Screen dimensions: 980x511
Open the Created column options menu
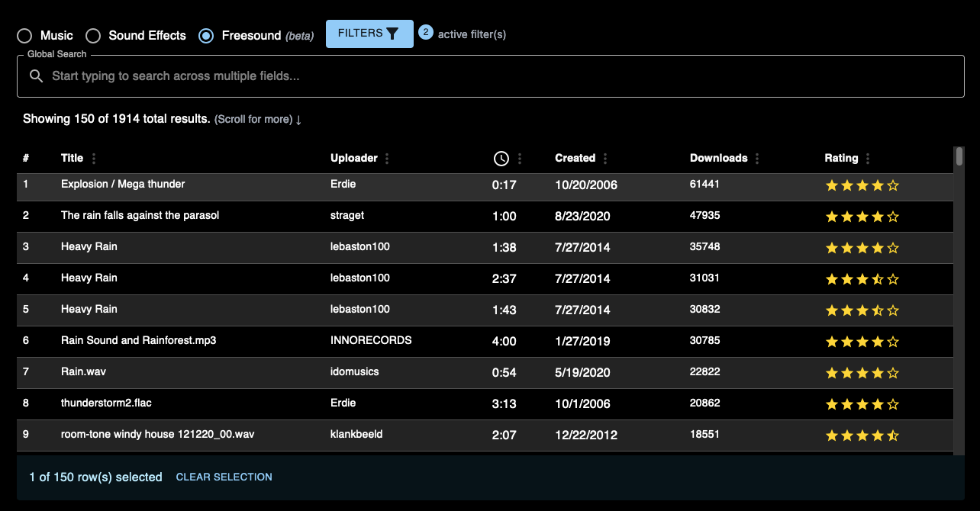click(x=604, y=158)
